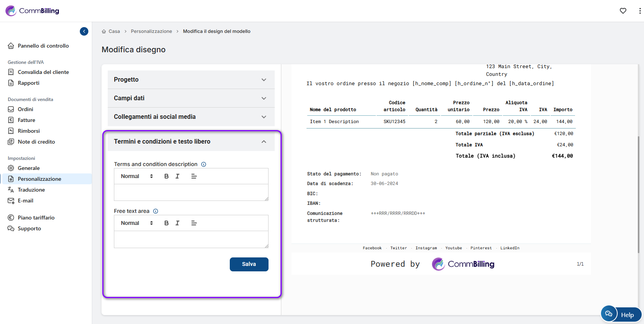This screenshot has width=644, height=324.
Task: Click Bold in Terms and condition editor
Action: (x=166, y=176)
